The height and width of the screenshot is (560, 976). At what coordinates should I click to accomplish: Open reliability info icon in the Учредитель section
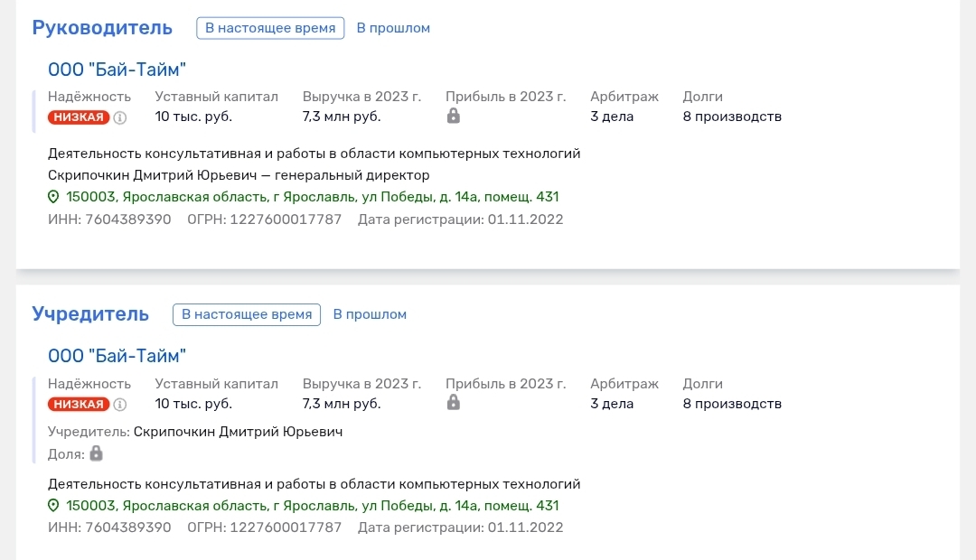(120, 405)
